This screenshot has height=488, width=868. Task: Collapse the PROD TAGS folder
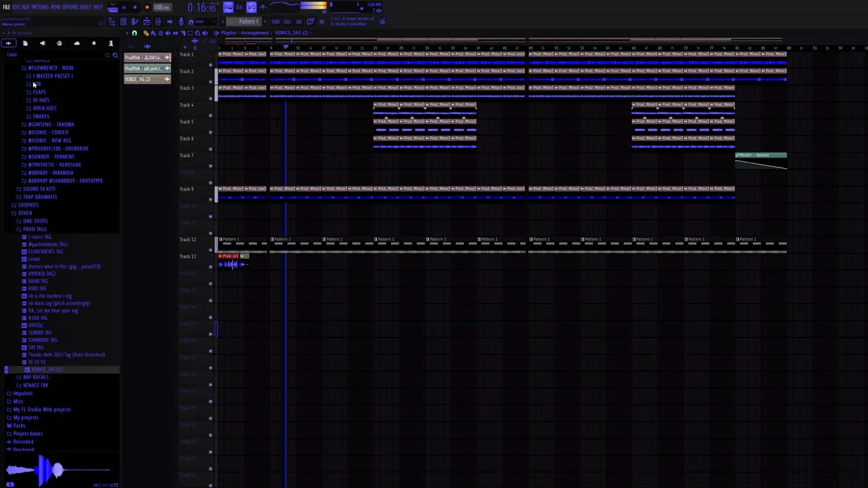(31, 229)
